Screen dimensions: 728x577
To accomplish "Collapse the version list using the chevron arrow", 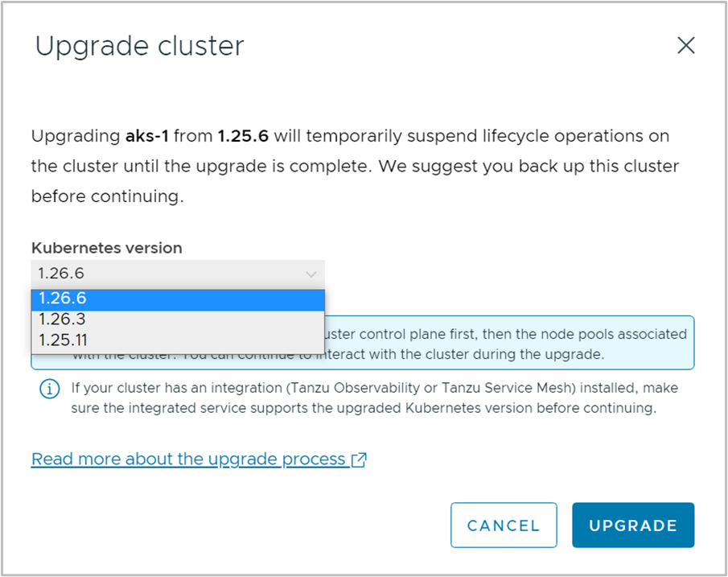I will click(311, 274).
